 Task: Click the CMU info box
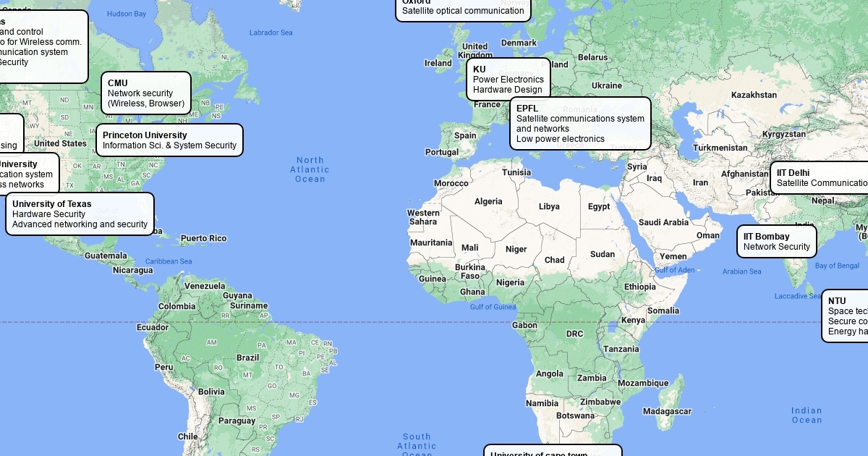[146, 93]
